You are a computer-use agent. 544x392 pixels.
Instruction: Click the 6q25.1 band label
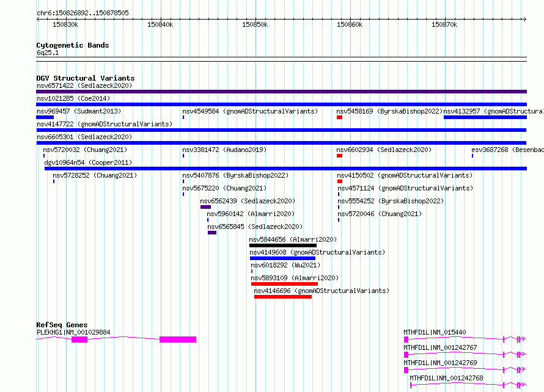48,53
